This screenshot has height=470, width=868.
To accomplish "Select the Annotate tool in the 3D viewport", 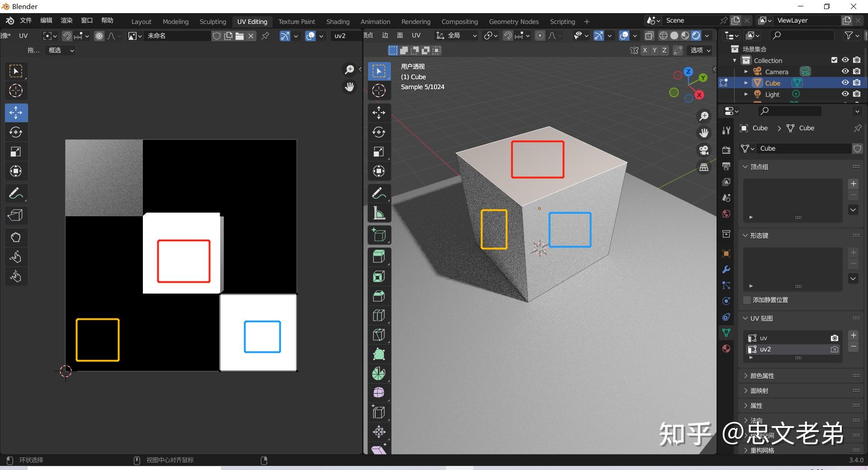I will point(378,193).
